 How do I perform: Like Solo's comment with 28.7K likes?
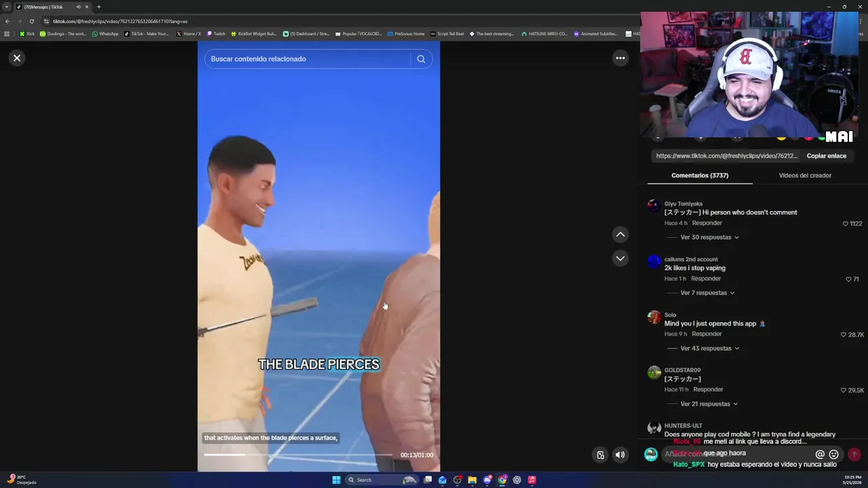point(844,335)
